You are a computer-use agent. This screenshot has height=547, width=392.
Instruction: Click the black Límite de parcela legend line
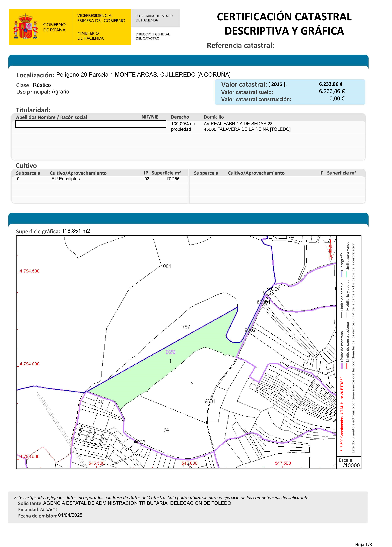pyautogui.click(x=342, y=315)
